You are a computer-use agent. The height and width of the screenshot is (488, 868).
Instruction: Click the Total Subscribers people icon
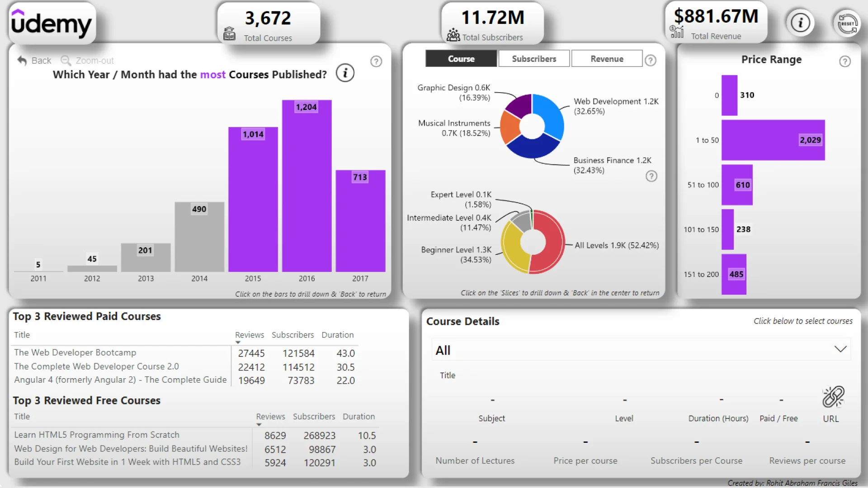click(453, 35)
